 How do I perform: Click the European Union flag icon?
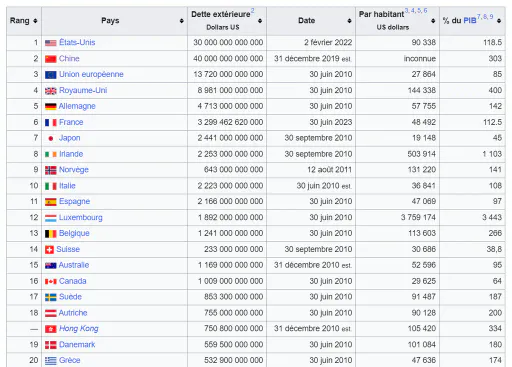point(51,75)
